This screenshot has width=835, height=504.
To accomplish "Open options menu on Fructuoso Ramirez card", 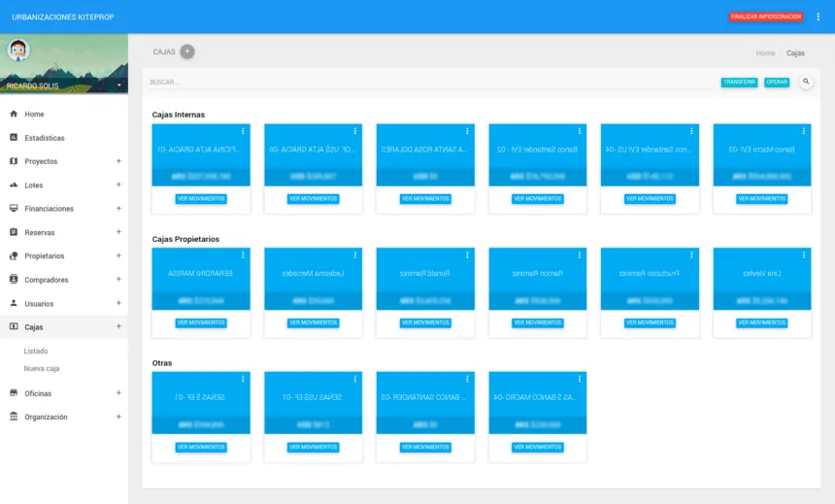I will 691,255.
